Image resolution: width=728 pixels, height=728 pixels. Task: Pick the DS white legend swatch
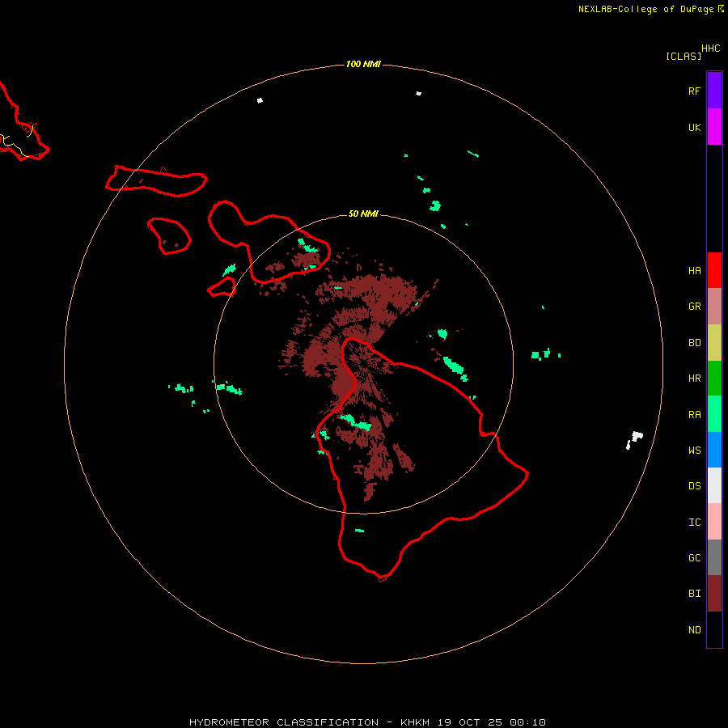[x=714, y=485]
